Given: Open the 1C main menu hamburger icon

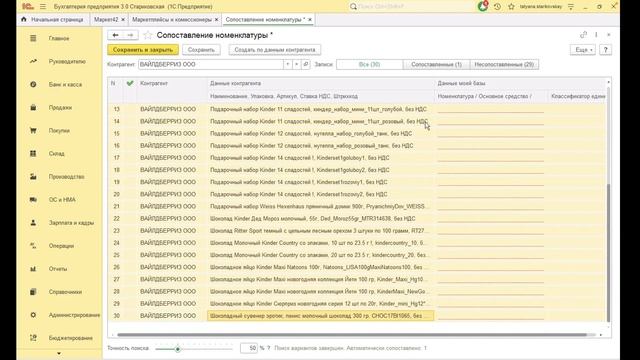Looking at the screenshot, I should pos(42,7).
